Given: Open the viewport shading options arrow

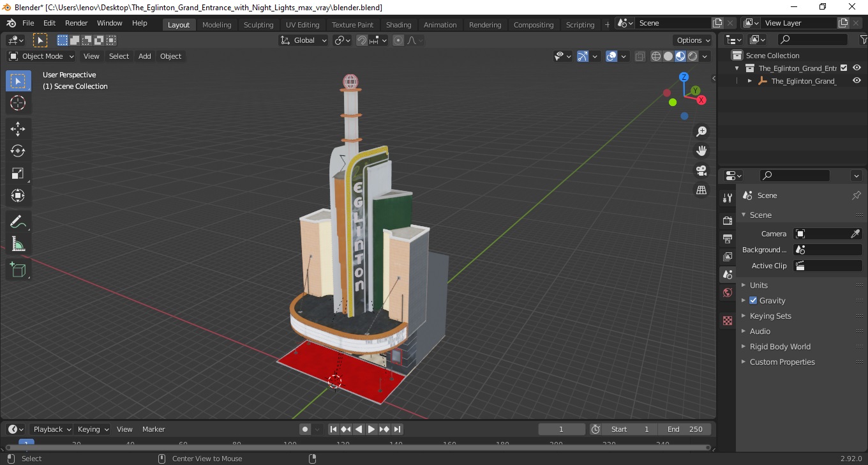Looking at the screenshot, I should (x=705, y=56).
